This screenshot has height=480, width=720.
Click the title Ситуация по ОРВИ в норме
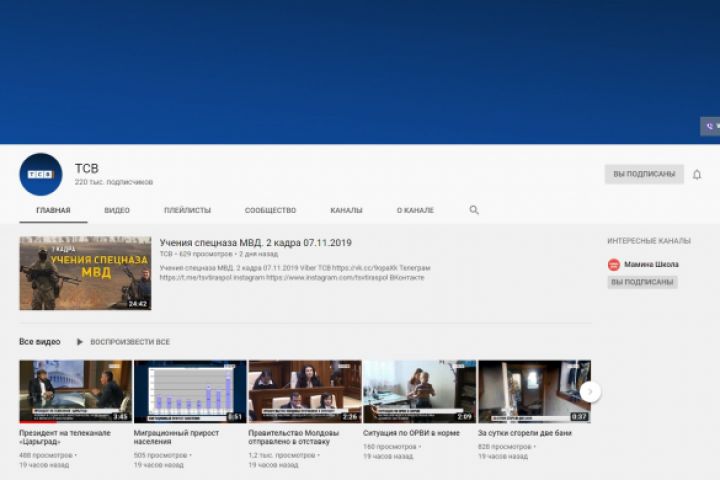[411, 433]
